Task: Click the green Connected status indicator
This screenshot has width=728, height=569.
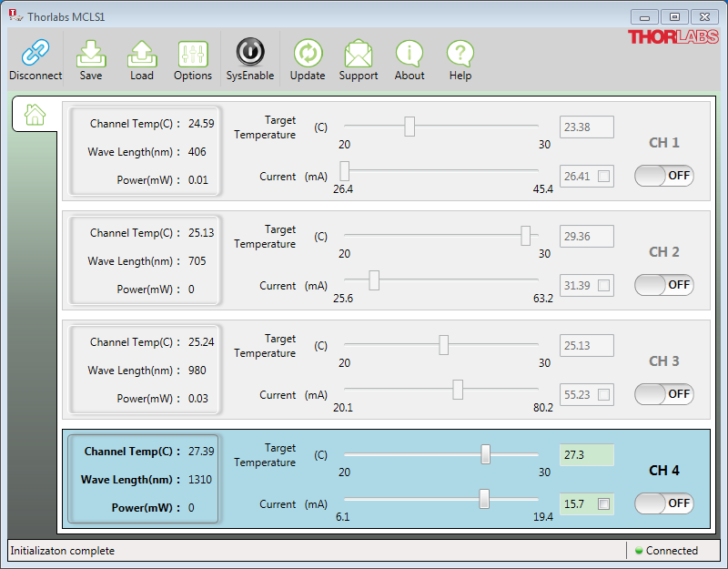Action: [639, 551]
